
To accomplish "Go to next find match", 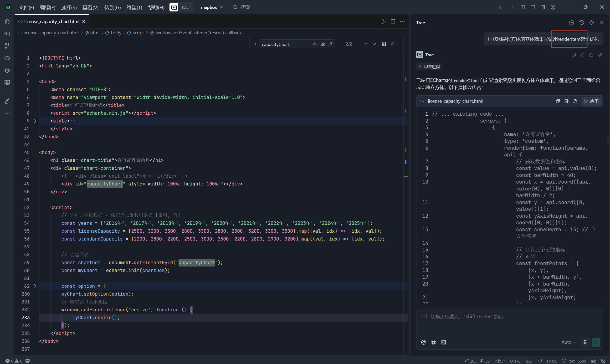I will tap(374, 44).
